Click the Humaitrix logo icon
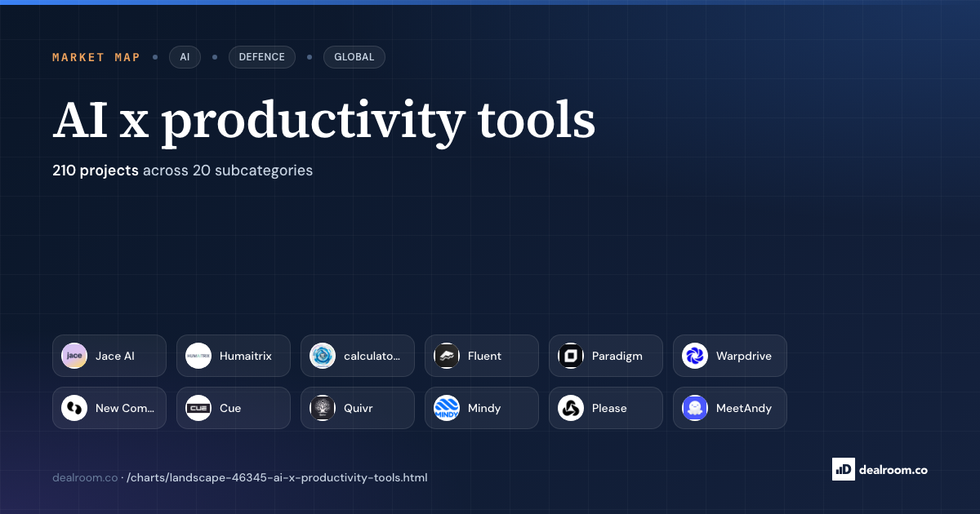The height and width of the screenshot is (514, 980). (x=198, y=356)
